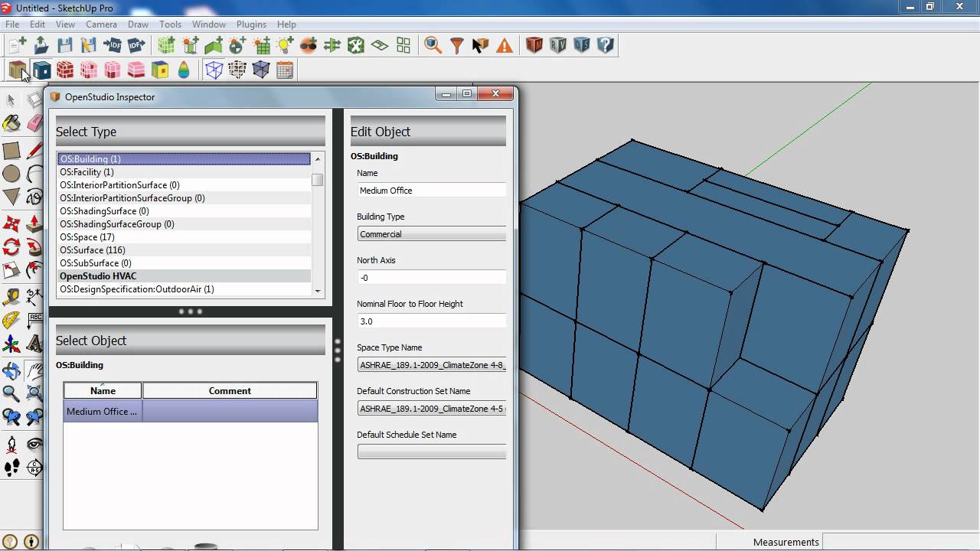The width and height of the screenshot is (980, 551).
Task: Select the SketchUp Paint Bucket tool
Action: [11, 123]
